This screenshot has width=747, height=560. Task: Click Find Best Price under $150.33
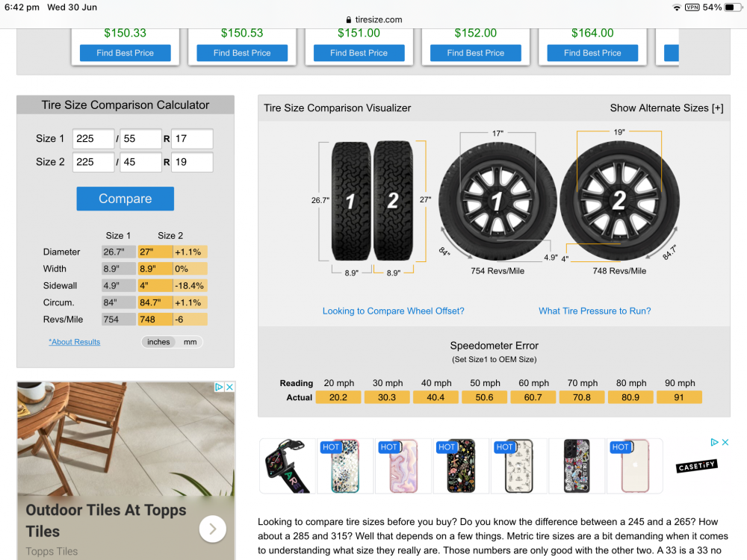(125, 53)
